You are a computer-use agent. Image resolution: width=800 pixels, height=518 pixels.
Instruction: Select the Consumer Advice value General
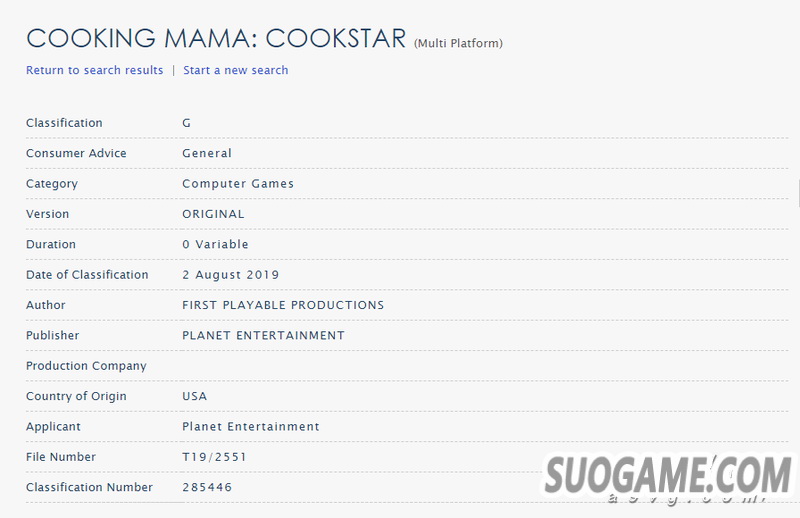click(207, 153)
